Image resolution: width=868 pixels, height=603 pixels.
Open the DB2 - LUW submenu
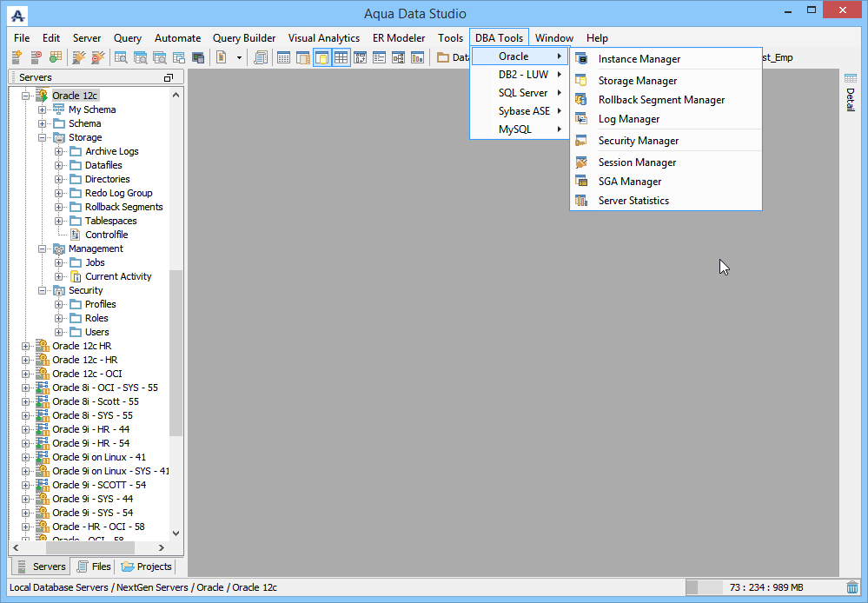pyautogui.click(x=520, y=74)
